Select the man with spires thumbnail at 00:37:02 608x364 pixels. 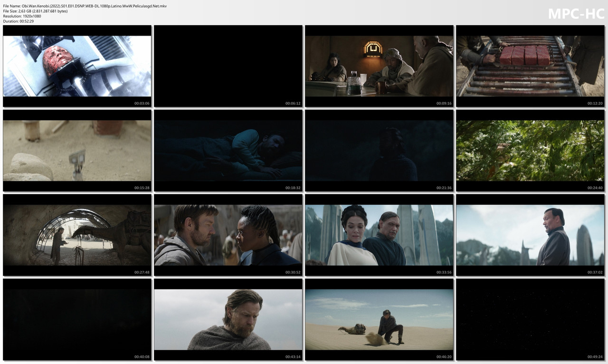[x=530, y=235]
